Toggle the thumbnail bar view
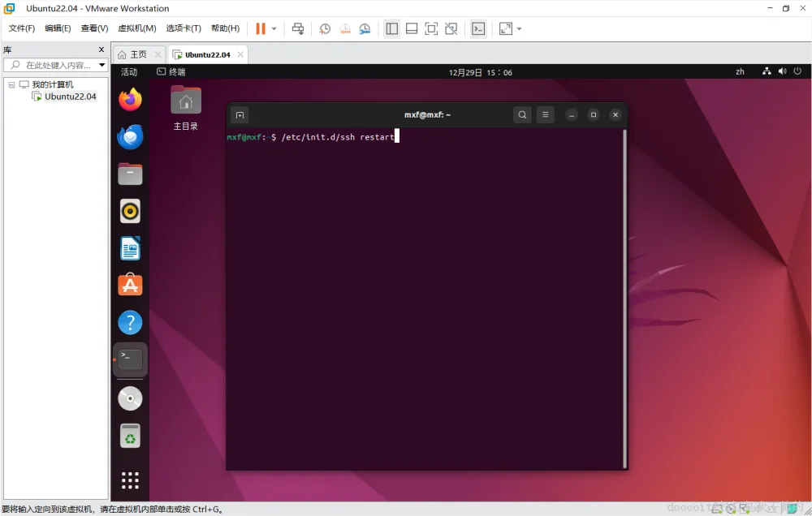The image size is (812, 516). click(x=412, y=29)
